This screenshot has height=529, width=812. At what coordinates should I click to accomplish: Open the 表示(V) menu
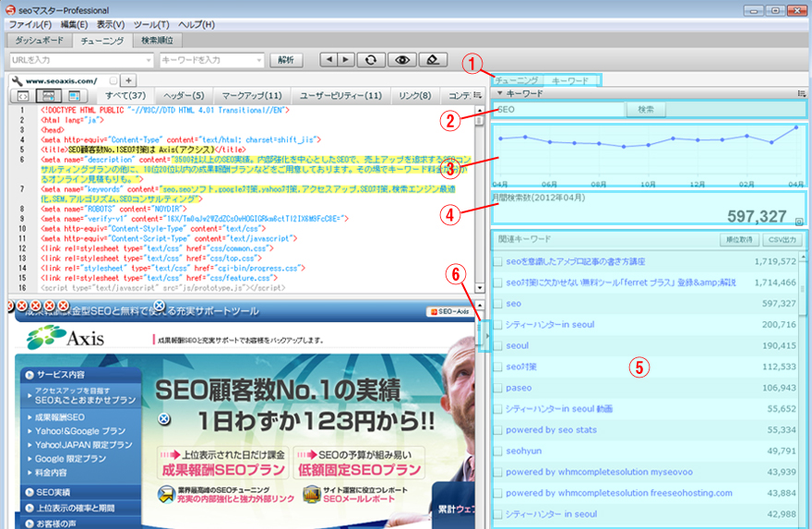click(x=111, y=24)
